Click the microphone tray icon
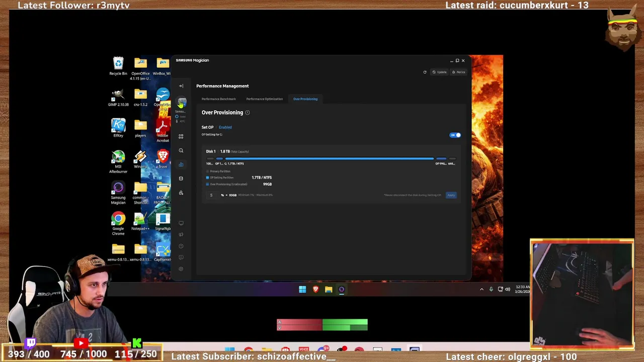This screenshot has height=362, width=644. coord(491,289)
